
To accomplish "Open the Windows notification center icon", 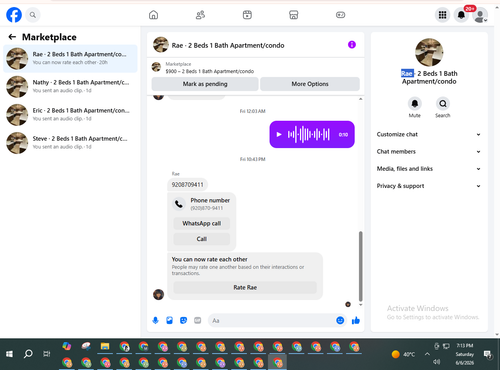I will (x=488, y=354).
